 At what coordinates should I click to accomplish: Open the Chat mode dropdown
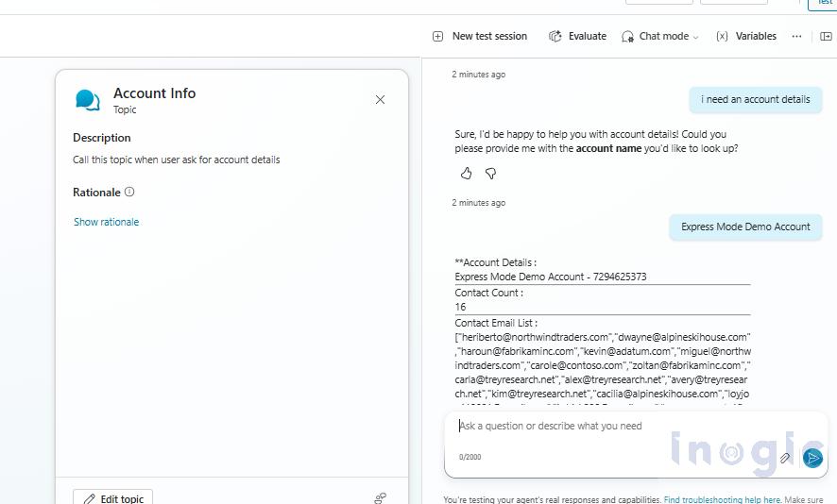click(x=659, y=36)
